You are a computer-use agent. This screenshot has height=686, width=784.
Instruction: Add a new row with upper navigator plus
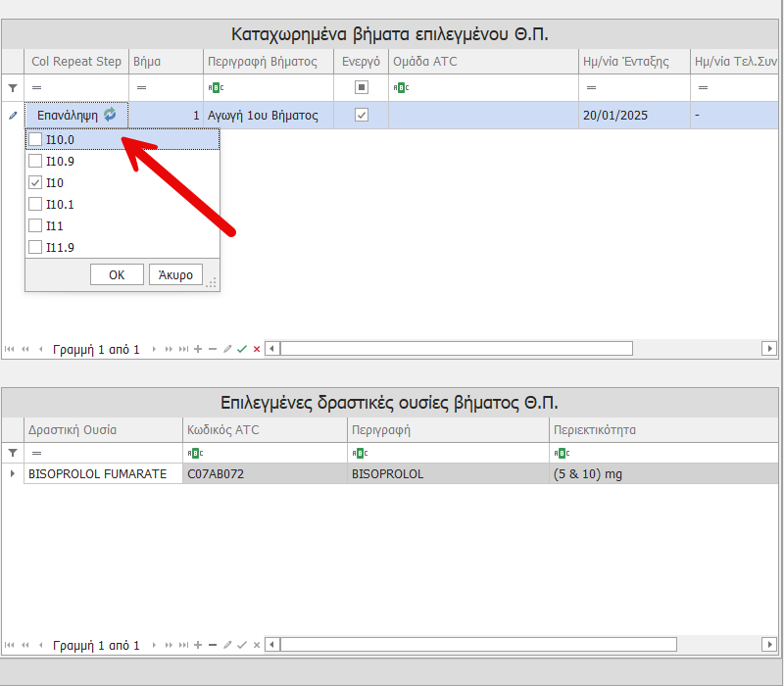click(198, 349)
